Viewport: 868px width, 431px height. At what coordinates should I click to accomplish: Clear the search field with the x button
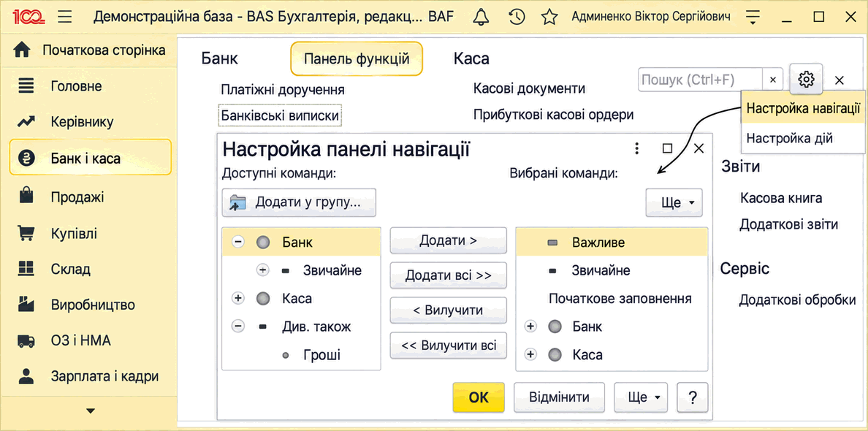point(773,80)
